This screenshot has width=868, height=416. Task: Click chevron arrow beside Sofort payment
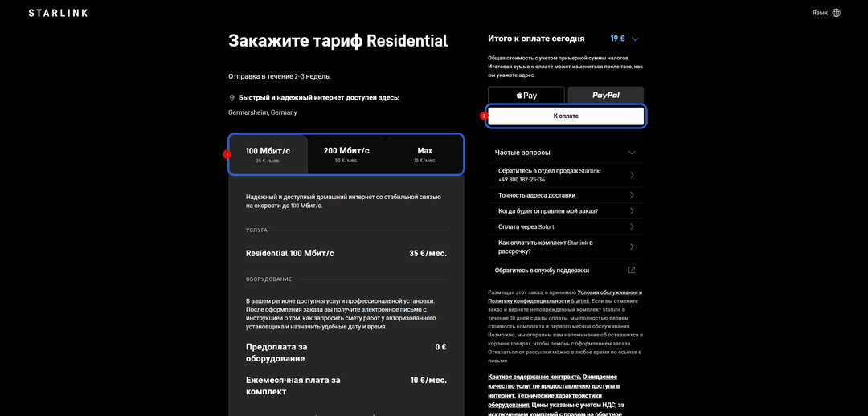point(632,226)
